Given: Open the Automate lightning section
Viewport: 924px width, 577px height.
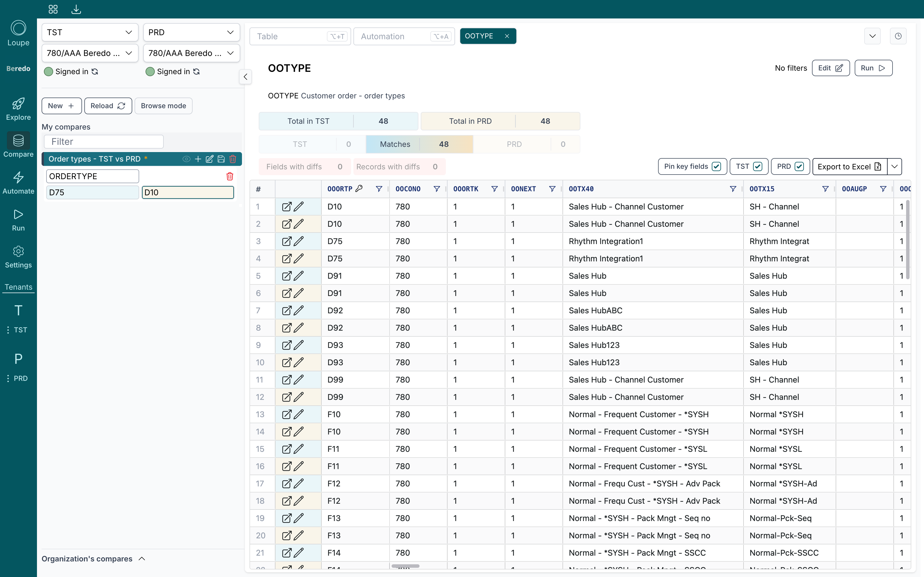Looking at the screenshot, I should [x=18, y=183].
